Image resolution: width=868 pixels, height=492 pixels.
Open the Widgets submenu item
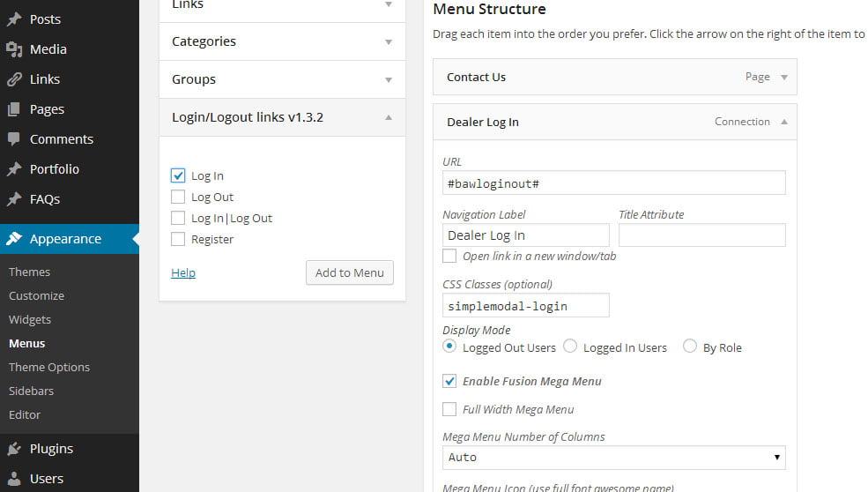(x=30, y=319)
